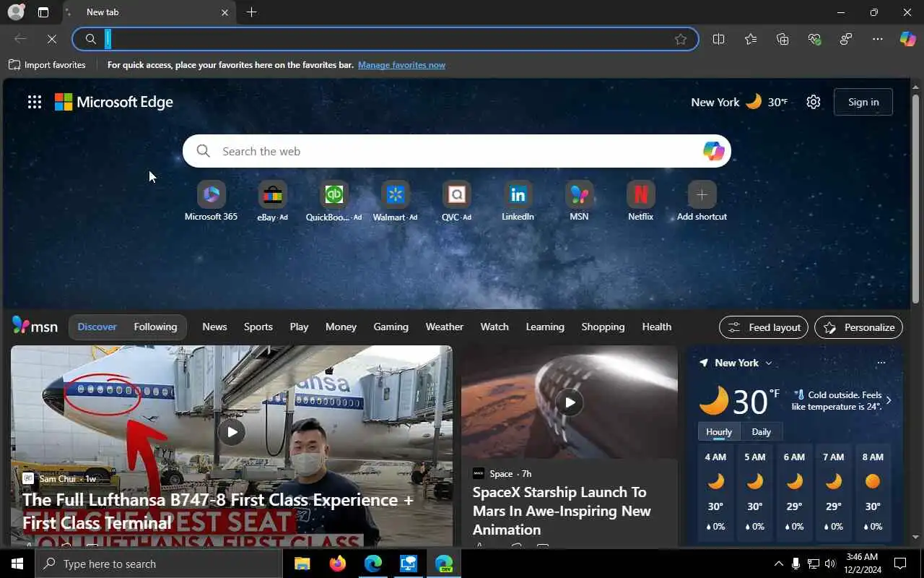Stop loading the page
The width and height of the screenshot is (924, 578).
click(x=52, y=39)
